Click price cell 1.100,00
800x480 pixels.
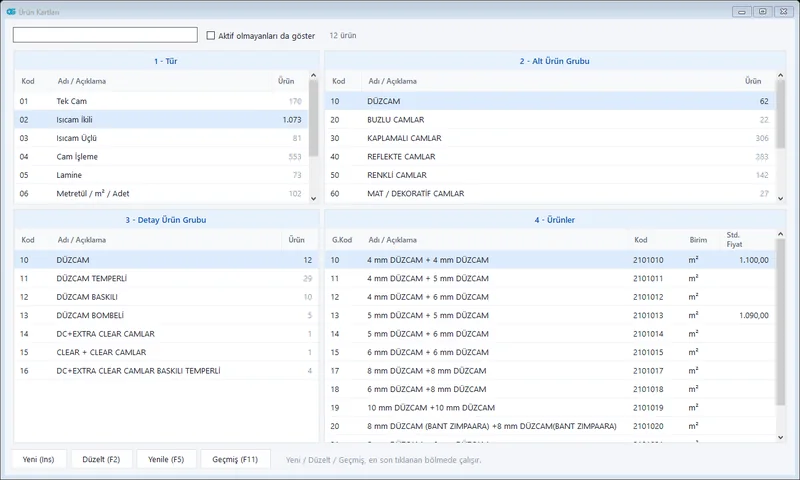point(754,260)
